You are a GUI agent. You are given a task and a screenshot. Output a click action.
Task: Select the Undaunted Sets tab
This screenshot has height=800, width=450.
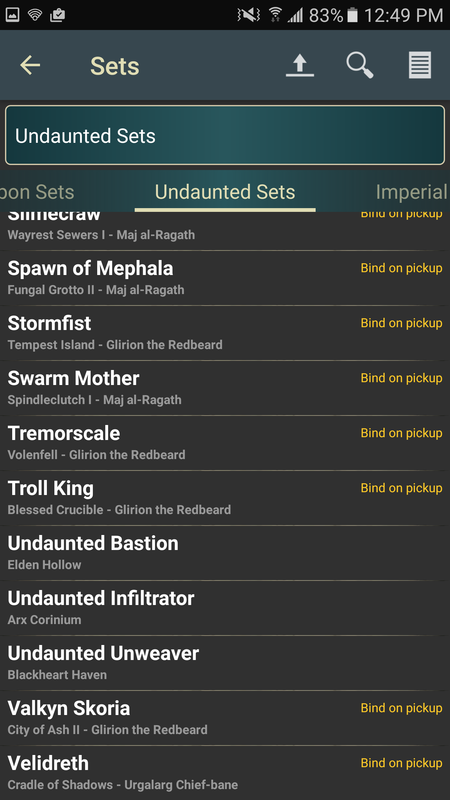[225, 192]
